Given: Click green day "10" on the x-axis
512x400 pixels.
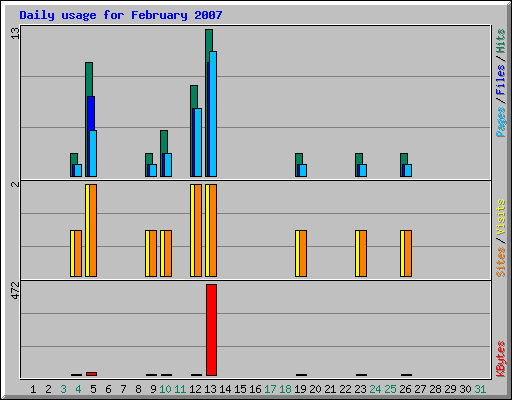Looking at the screenshot, I should 165,389.
